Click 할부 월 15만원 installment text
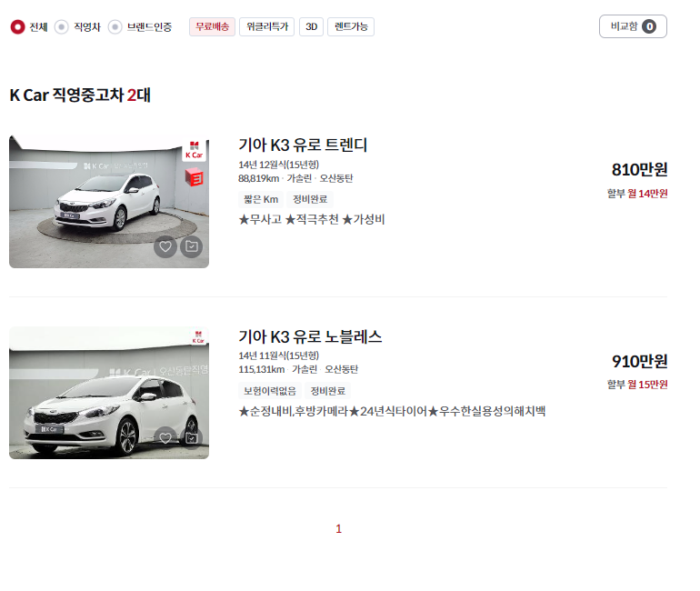700x591 pixels. 637,385
